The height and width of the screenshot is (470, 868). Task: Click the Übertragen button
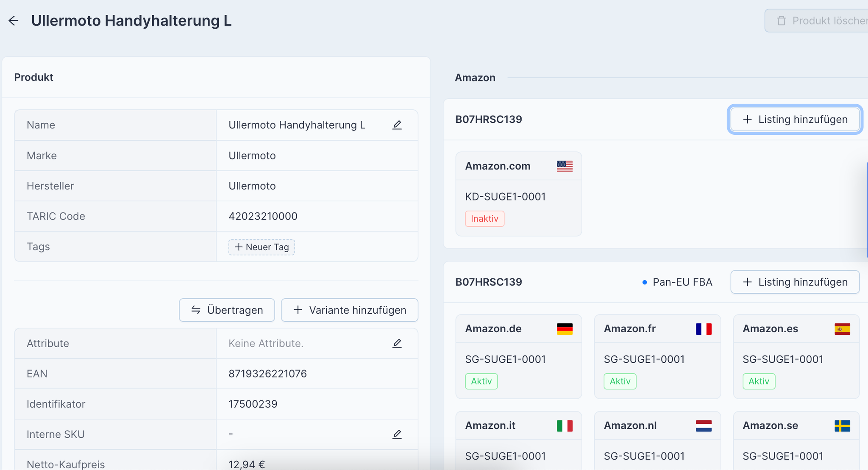click(227, 310)
